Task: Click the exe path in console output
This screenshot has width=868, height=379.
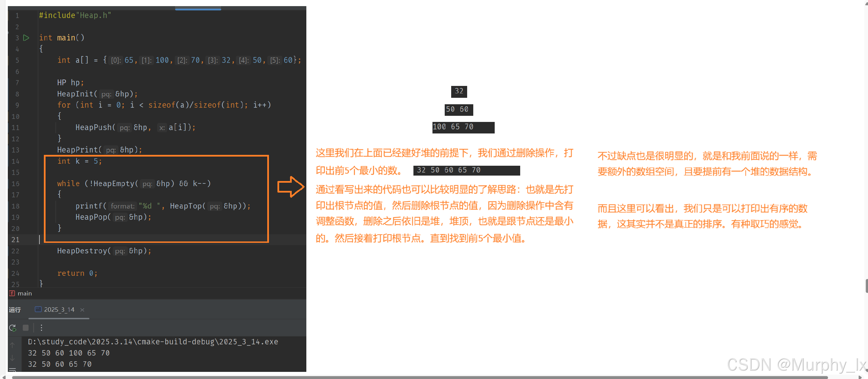Action: (153, 342)
